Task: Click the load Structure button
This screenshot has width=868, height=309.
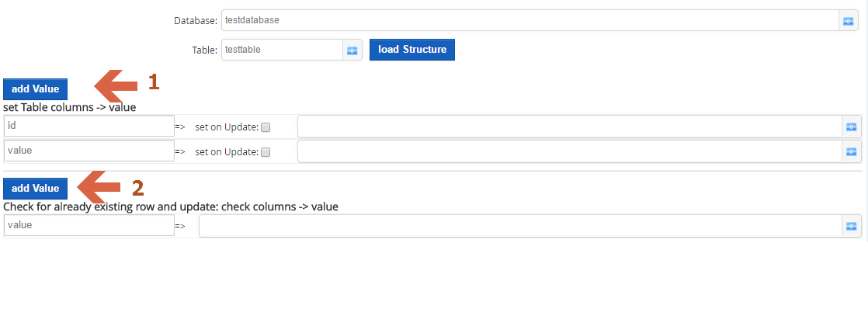Action: (411, 50)
